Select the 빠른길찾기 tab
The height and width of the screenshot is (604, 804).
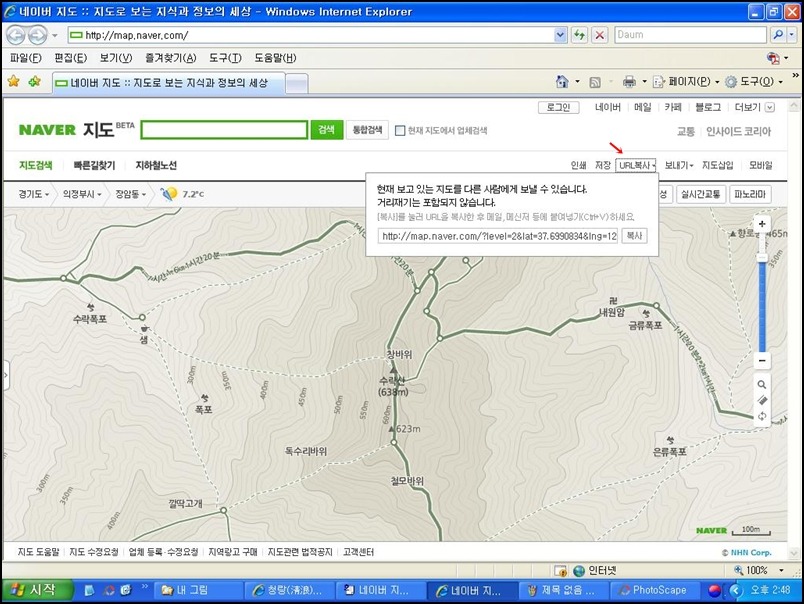(x=94, y=165)
